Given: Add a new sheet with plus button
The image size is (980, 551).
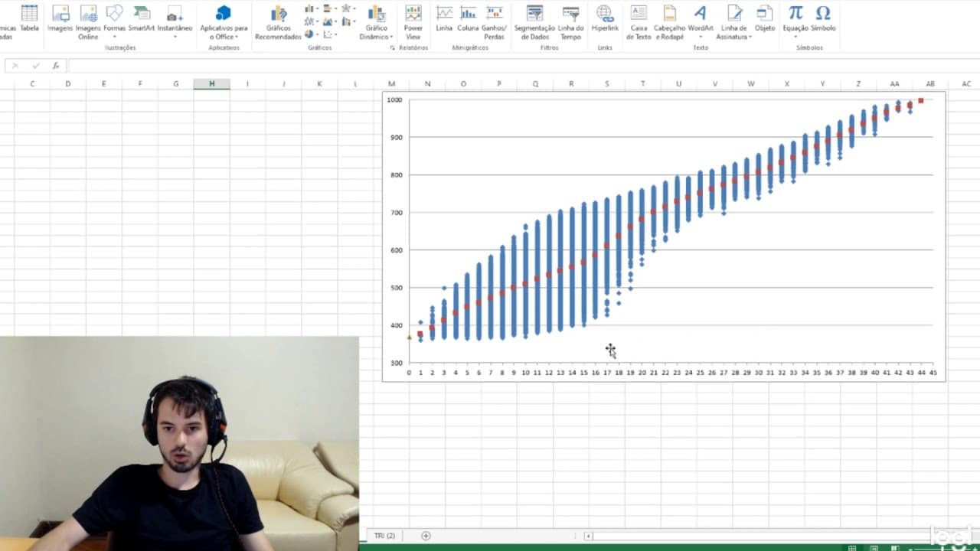Looking at the screenshot, I should [x=426, y=536].
